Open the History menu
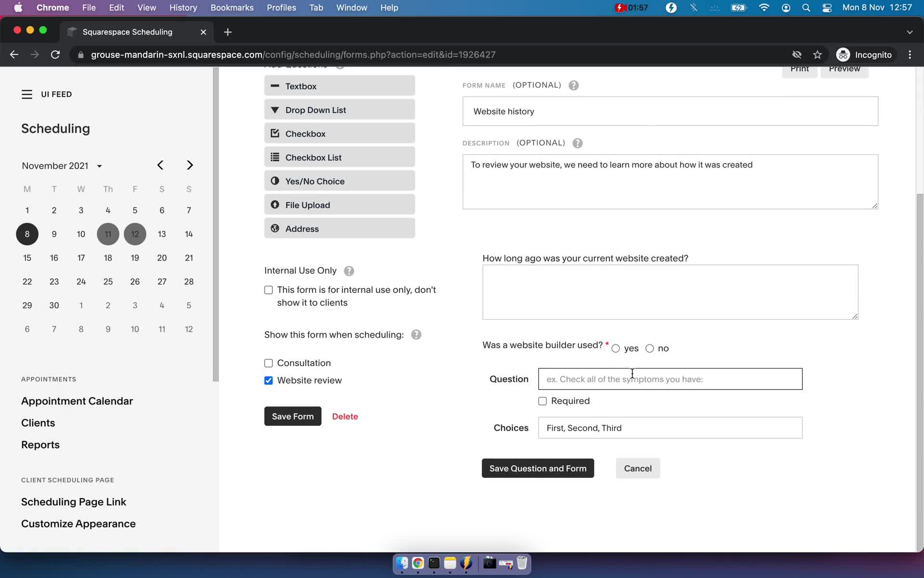Screen dimensions: 924x578 [x=183, y=8]
